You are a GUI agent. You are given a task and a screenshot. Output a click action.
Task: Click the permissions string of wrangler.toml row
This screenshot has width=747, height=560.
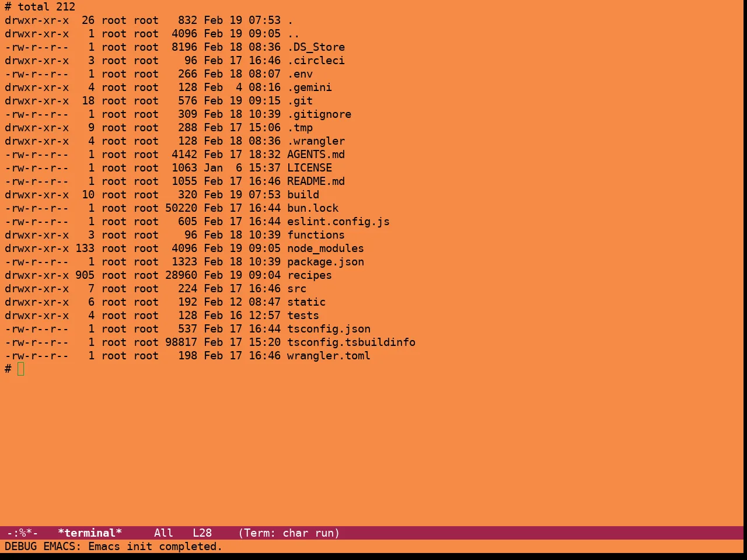click(x=37, y=356)
